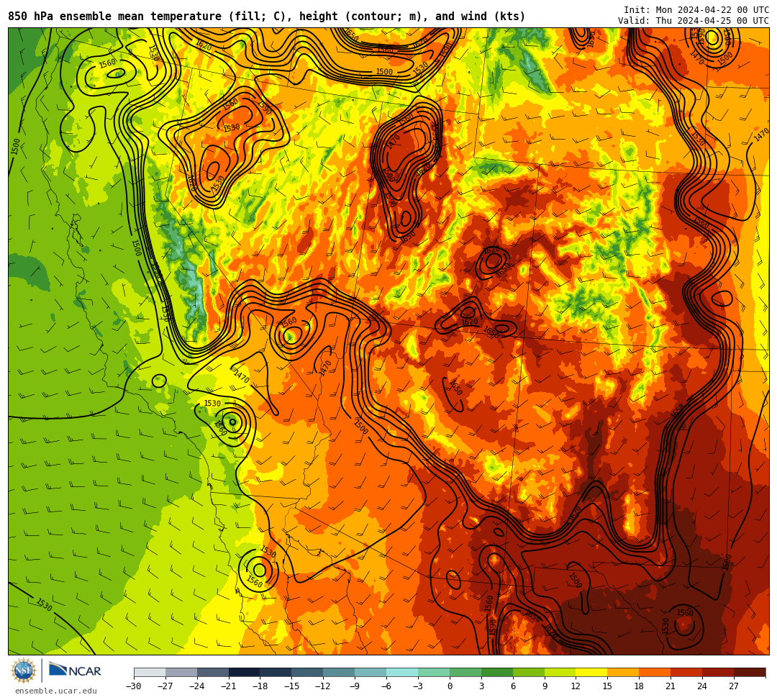Pick colorbar swatch between -30 and -27
This screenshot has width=777, height=700.
tap(150, 672)
